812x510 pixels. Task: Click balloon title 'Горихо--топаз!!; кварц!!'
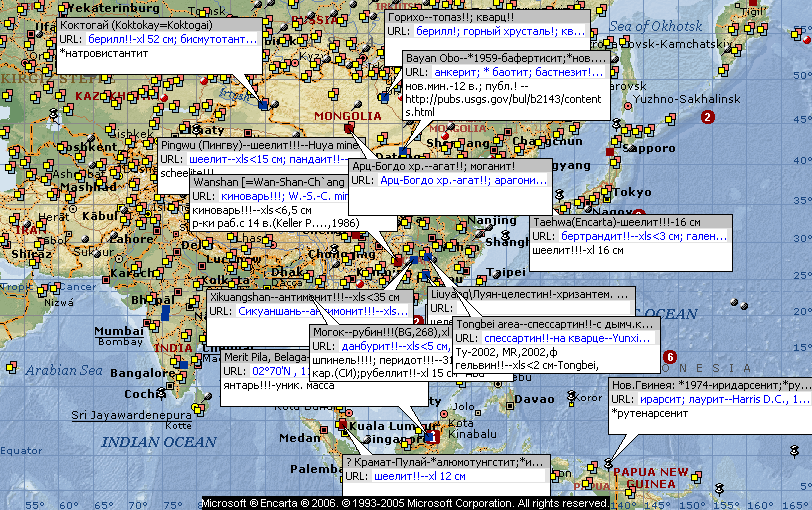click(x=451, y=17)
